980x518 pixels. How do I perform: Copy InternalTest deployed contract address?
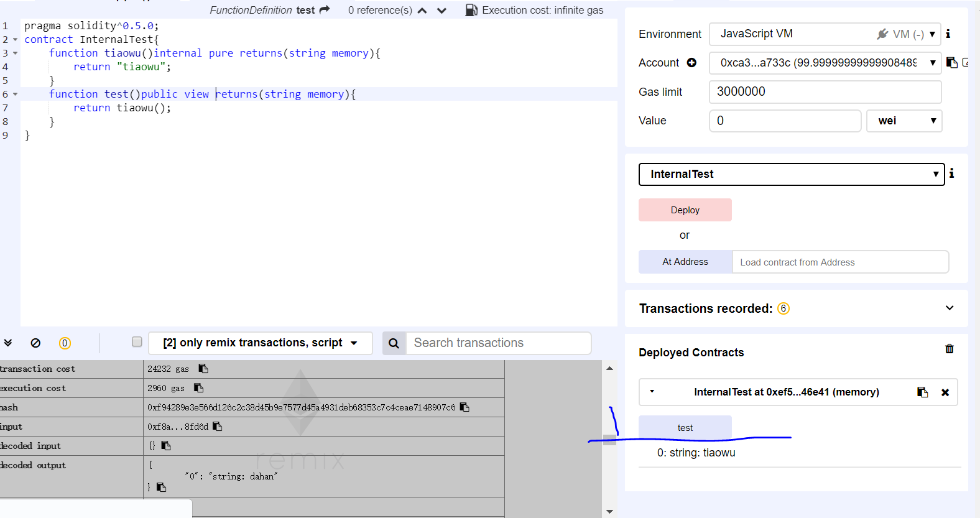[923, 392]
